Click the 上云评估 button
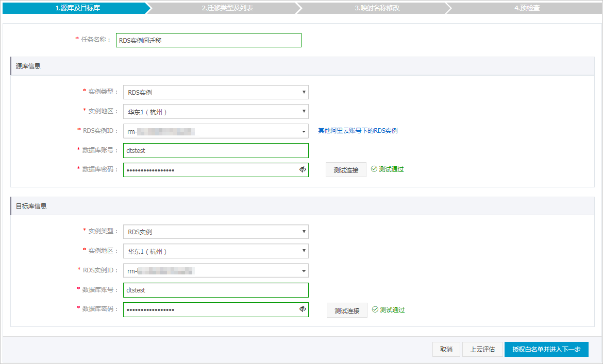The image size is (603, 364). coord(482,350)
